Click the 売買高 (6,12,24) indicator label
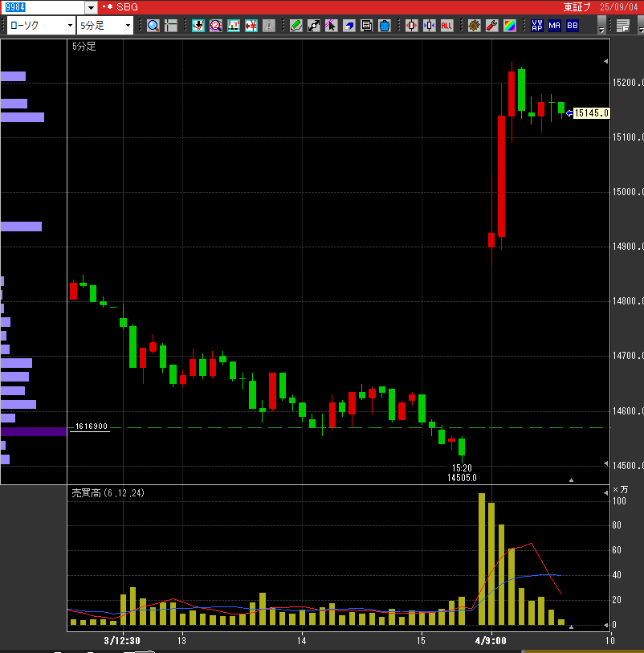Image resolution: width=644 pixels, height=653 pixels. click(x=108, y=493)
